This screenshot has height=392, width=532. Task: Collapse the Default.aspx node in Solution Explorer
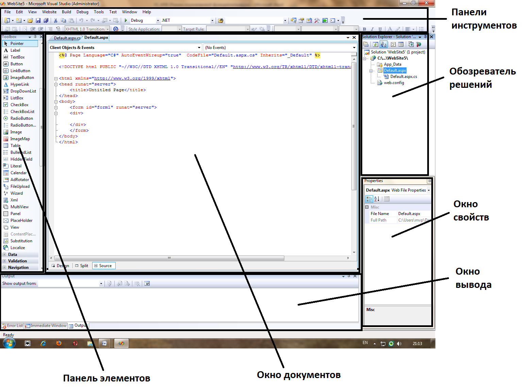[371, 71]
